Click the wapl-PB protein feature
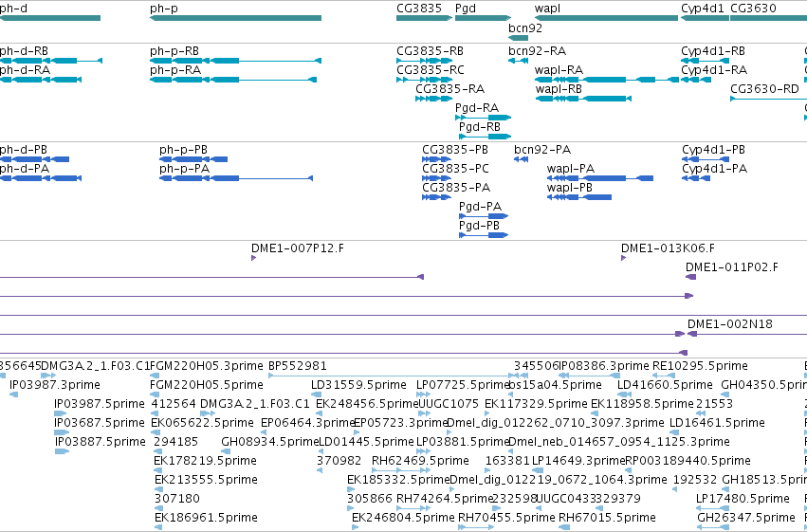This screenshot has height=532, width=807. click(x=579, y=197)
